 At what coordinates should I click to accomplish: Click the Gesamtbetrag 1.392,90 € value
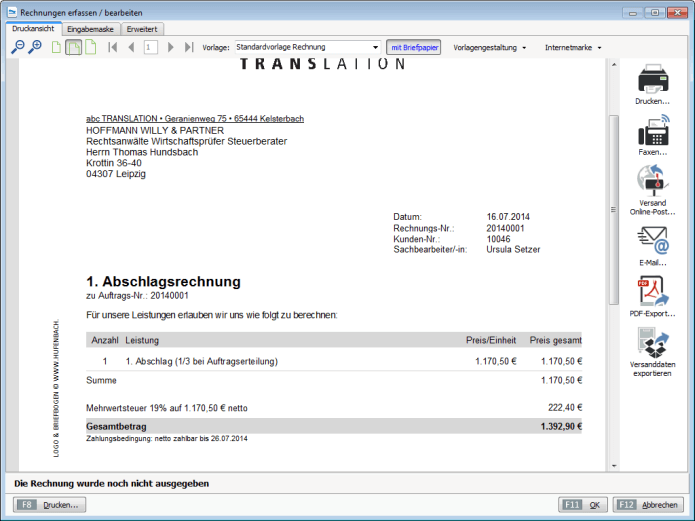(x=561, y=427)
